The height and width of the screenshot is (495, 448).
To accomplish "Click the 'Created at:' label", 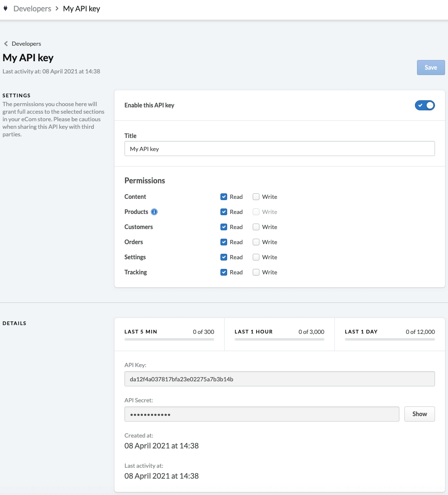I will pyautogui.click(x=139, y=436).
